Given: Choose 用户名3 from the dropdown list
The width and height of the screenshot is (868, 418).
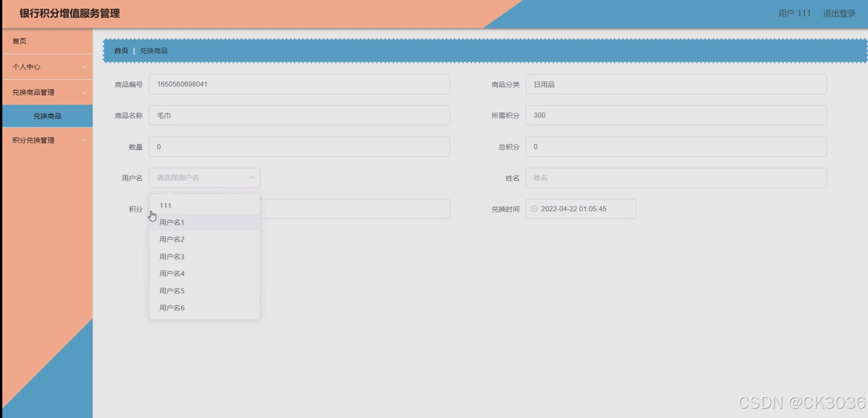Looking at the screenshot, I should coord(204,256).
